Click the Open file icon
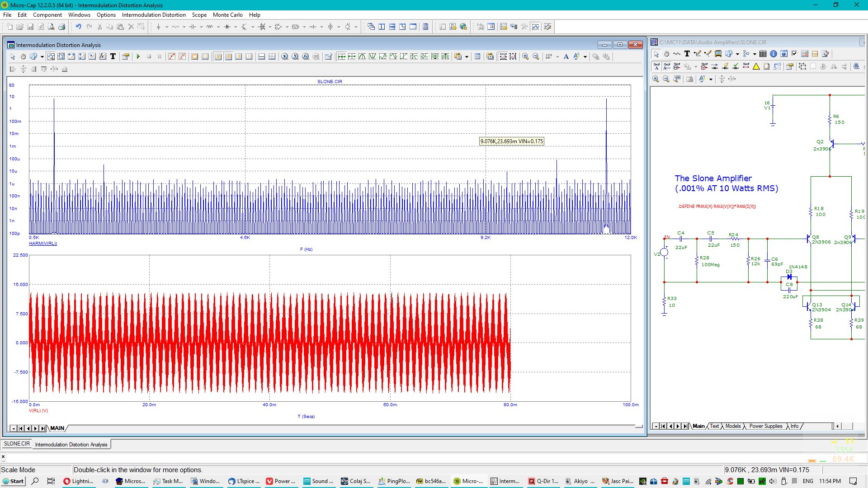Viewport: 868px width, 488px height. coord(20,27)
